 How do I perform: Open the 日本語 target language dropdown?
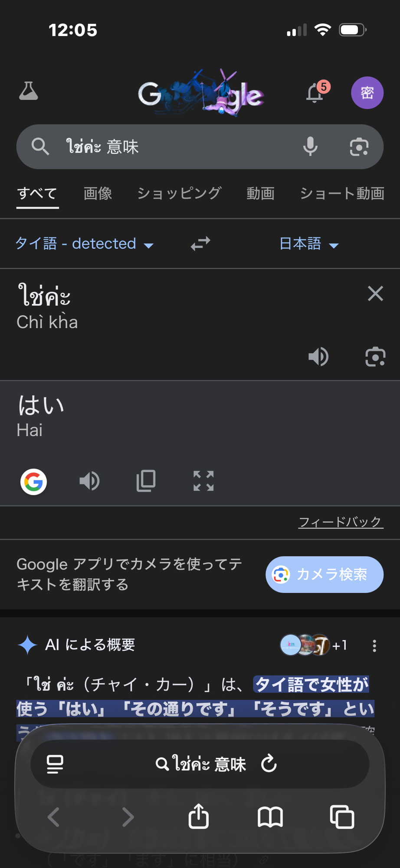[308, 244]
